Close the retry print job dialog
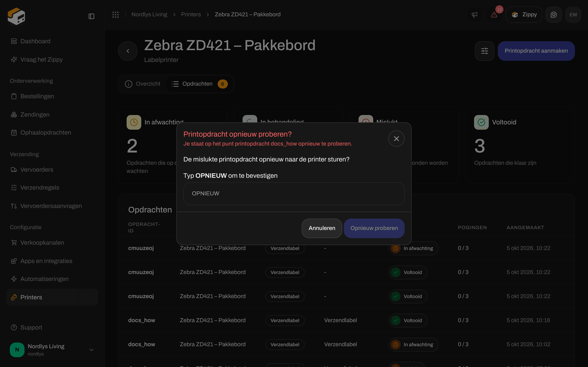The height and width of the screenshot is (367, 588). point(396,139)
